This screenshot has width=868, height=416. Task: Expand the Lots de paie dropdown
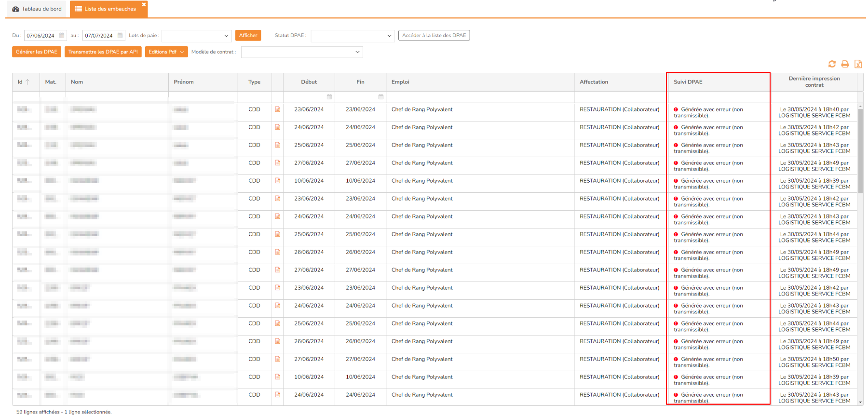(226, 36)
